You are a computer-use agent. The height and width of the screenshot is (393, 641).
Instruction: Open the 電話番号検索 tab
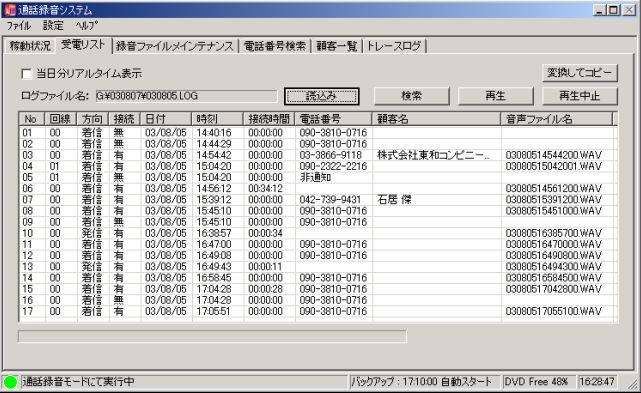click(x=275, y=46)
